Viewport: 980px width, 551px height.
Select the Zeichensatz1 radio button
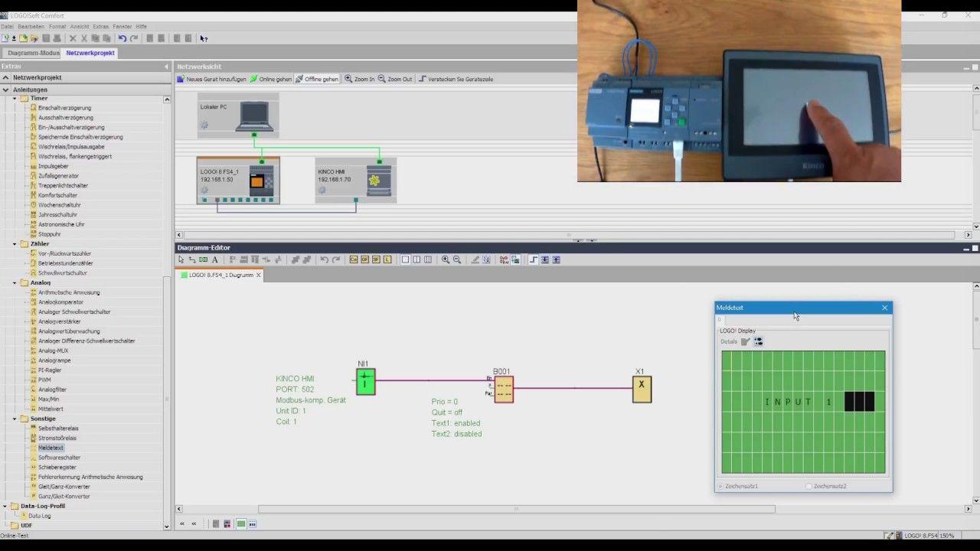[720, 486]
